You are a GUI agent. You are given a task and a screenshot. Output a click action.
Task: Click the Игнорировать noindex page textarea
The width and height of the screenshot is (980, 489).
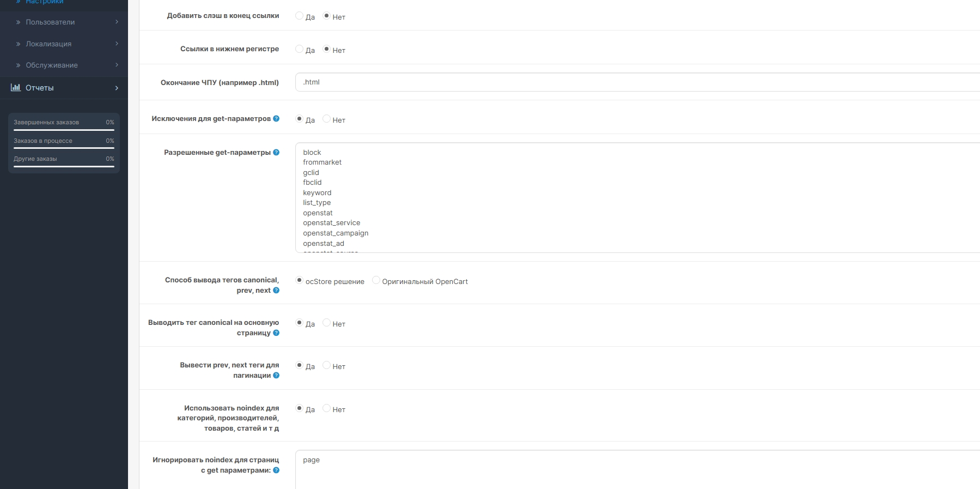pos(637,469)
